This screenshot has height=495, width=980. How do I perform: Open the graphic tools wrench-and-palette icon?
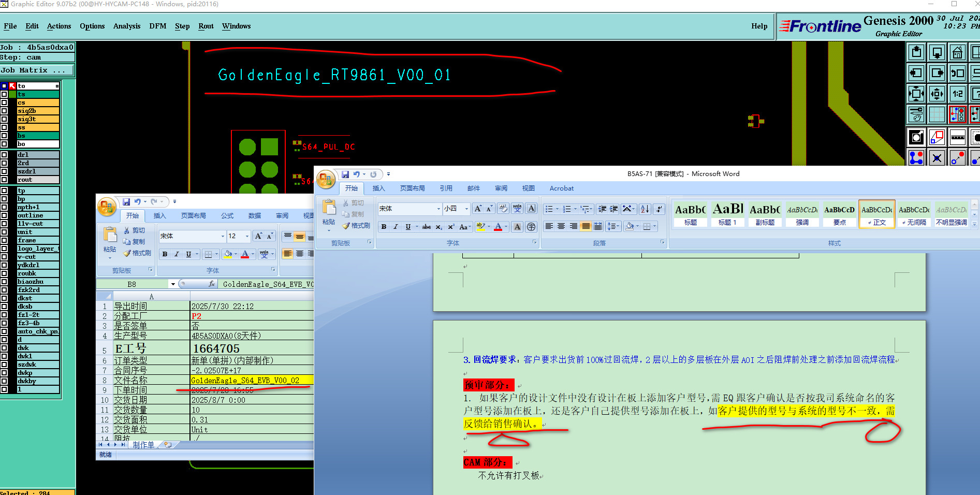[x=916, y=115]
